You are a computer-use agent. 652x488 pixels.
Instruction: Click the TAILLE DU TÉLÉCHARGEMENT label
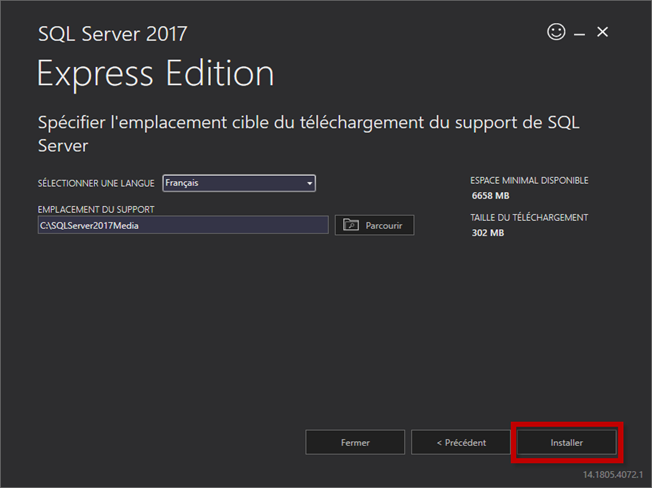(529, 217)
